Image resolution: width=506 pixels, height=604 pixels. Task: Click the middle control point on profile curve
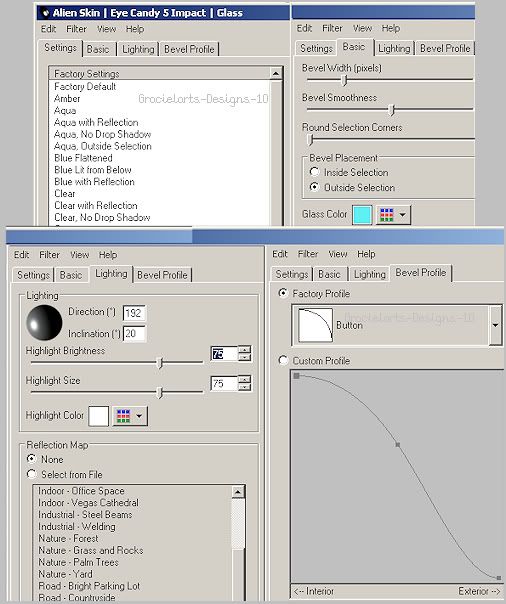pos(398,445)
